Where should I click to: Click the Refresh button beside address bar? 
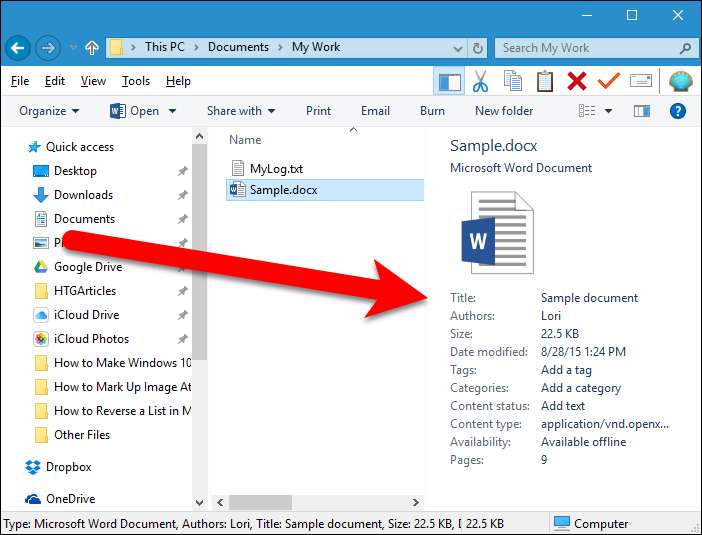tap(478, 47)
